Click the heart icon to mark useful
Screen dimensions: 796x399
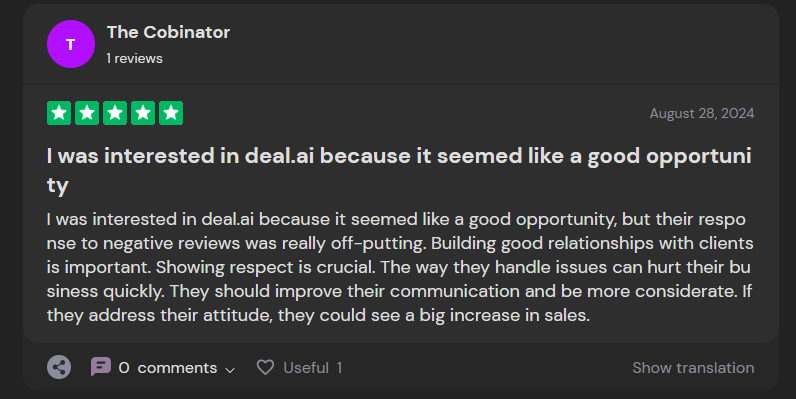(265, 367)
